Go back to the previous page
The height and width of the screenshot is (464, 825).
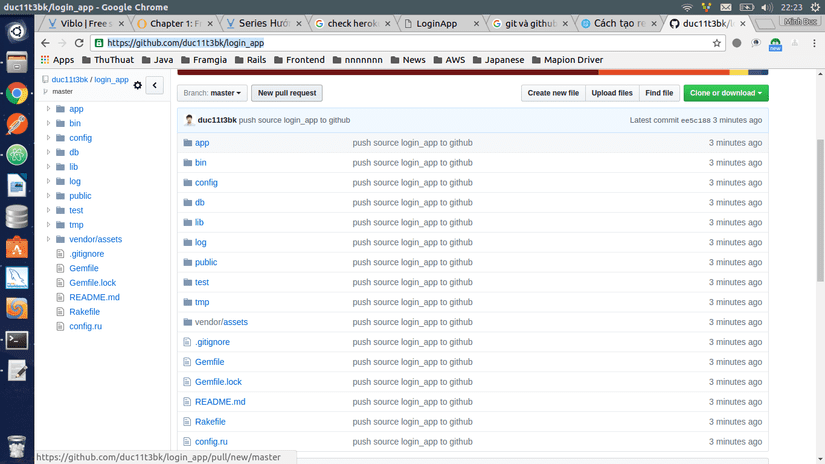[x=45, y=43]
